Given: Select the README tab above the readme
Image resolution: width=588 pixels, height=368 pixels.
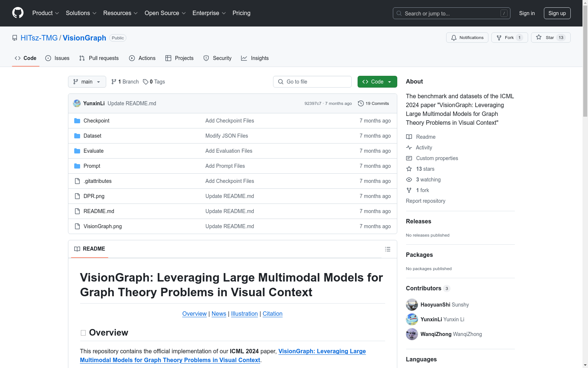Looking at the screenshot, I should pos(90,249).
